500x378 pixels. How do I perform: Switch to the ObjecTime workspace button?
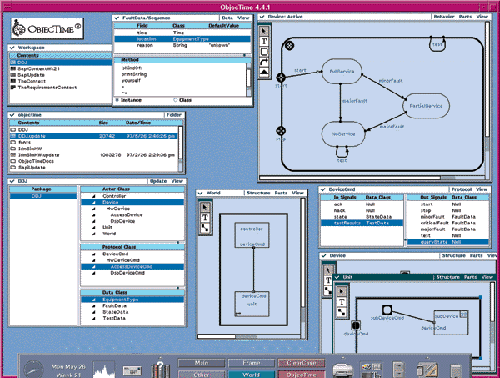pos(301,374)
